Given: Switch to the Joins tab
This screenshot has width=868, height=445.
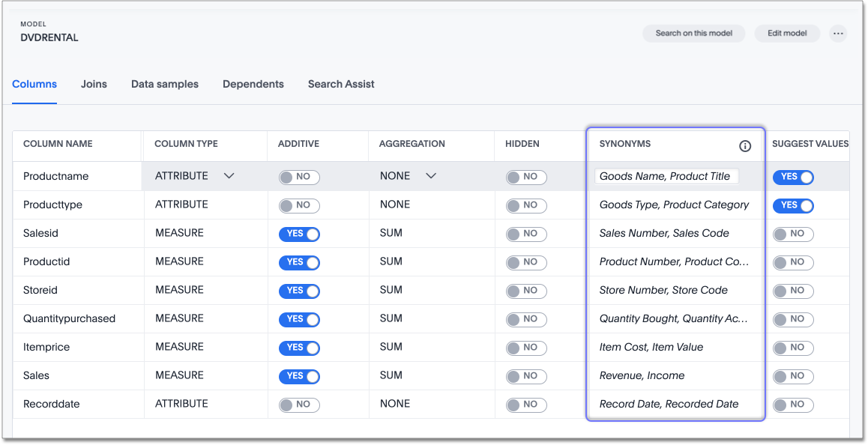Looking at the screenshot, I should (94, 84).
